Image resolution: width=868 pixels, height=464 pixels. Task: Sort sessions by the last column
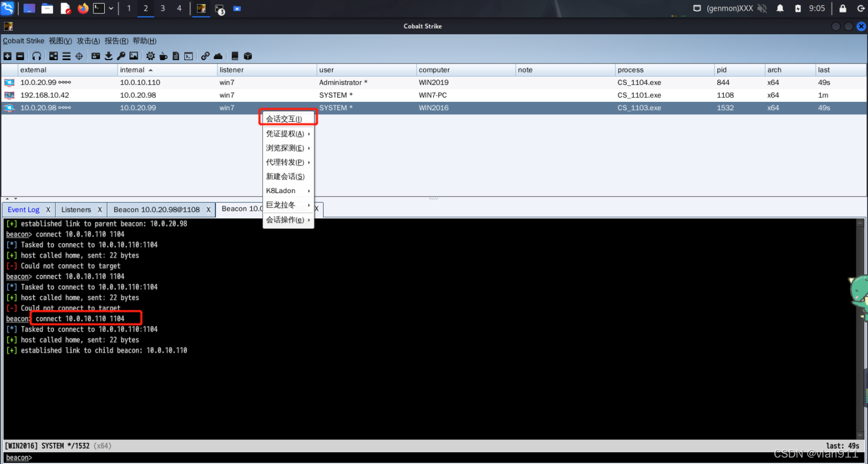pyautogui.click(x=841, y=69)
